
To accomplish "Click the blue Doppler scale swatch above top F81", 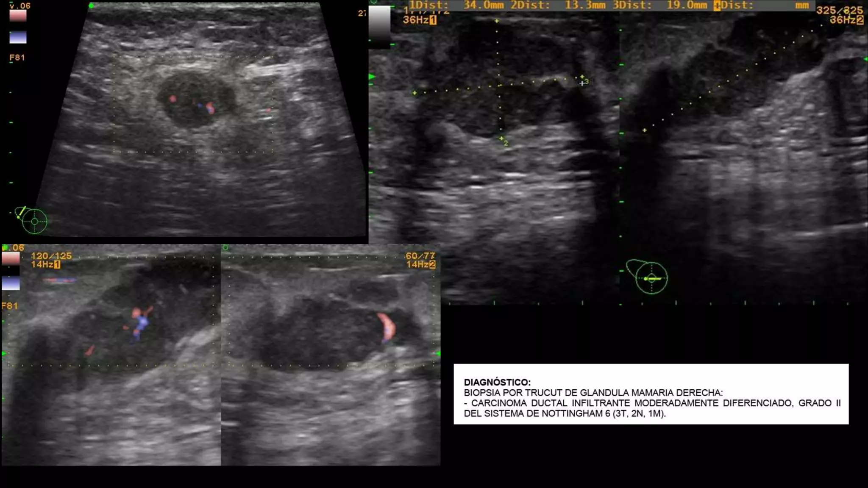I will pos(18,37).
